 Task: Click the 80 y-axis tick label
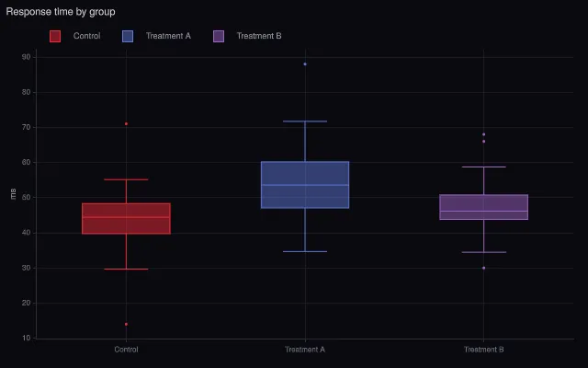pos(27,92)
